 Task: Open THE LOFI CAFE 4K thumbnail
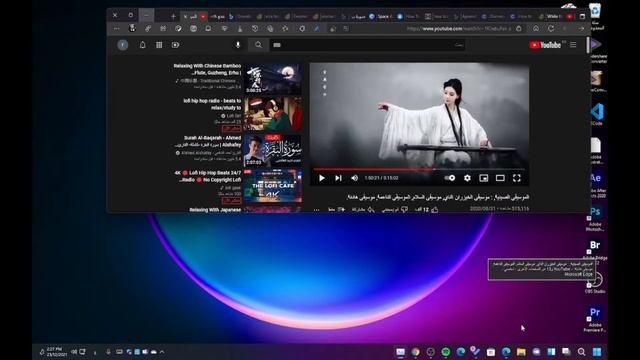click(x=273, y=186)
